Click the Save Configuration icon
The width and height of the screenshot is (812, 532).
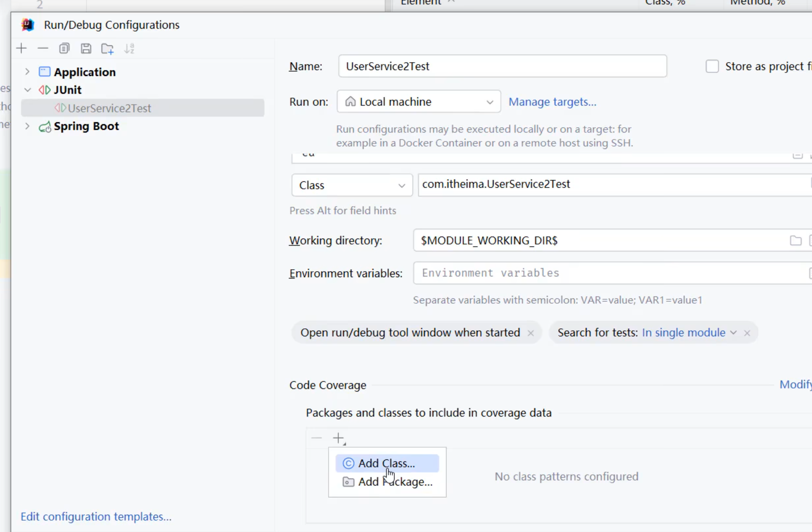86,48
